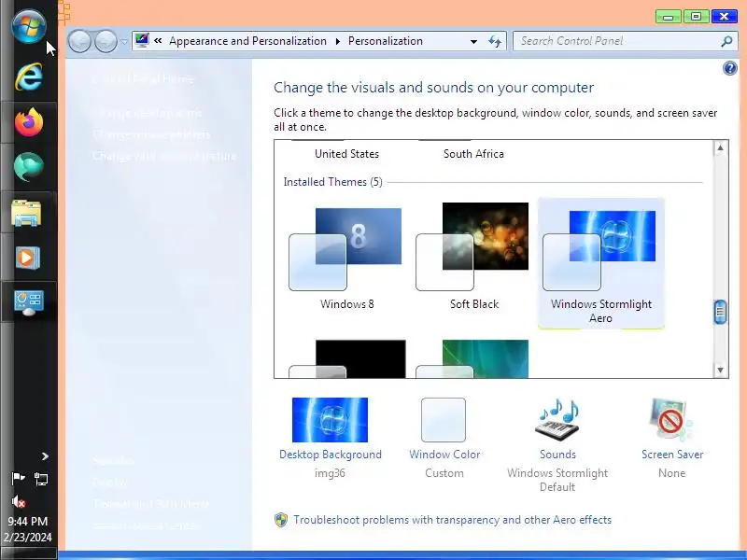Viewport: 747px width, 560px height.
Task: Open Windows Explorer folder icon
Action: 27,213
